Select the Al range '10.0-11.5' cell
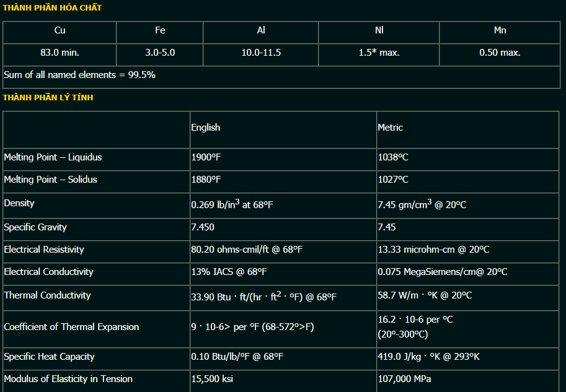The width and height of the screenshot is (566, 392). [261, 53]
